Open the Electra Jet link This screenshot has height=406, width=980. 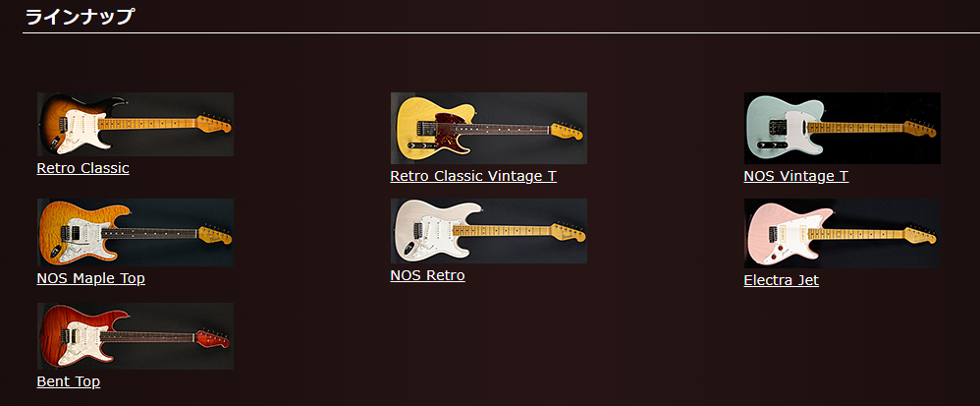[782, 280]
